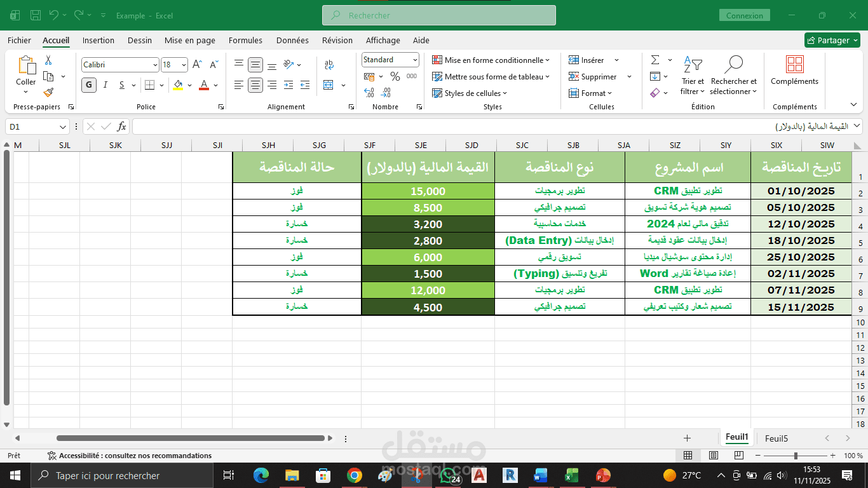Apply cell borders icon

click(149, 85)
